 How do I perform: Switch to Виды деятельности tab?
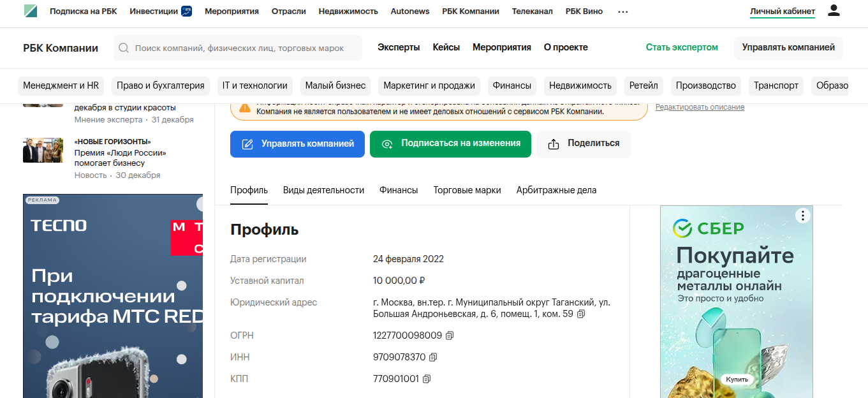pyautogui.click(x=323, y=190)
